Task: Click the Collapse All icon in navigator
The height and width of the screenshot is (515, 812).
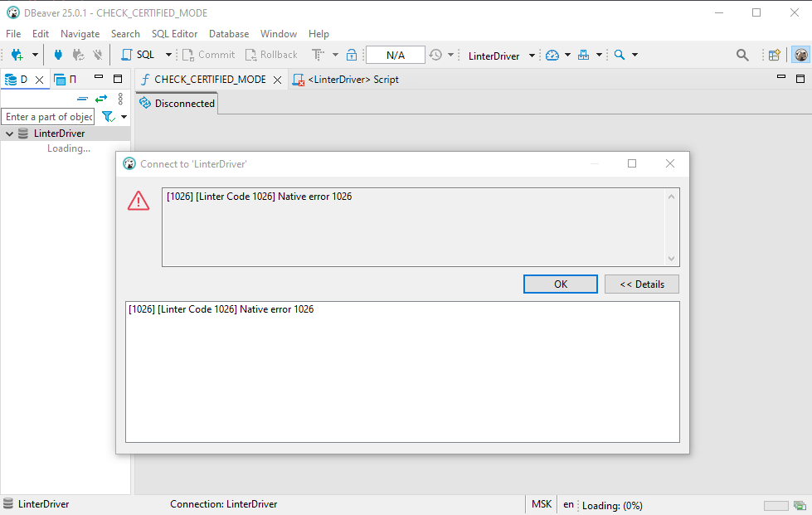Action: coord(82,99)
